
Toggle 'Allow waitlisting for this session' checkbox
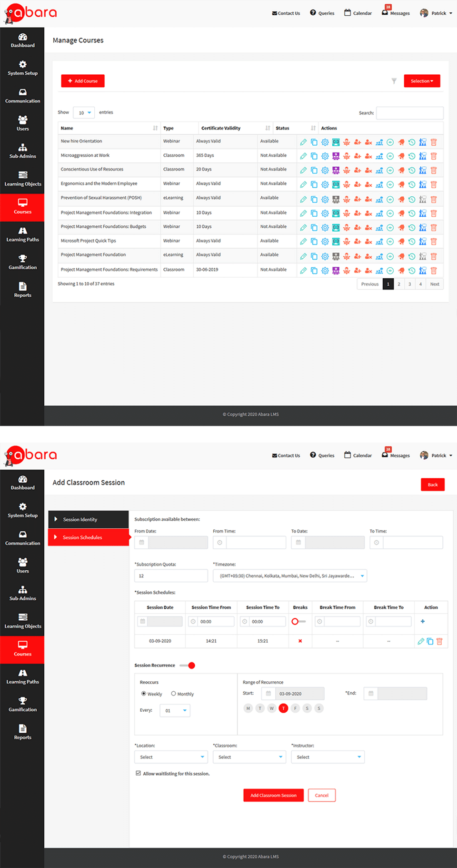click(x=138, y=773)
